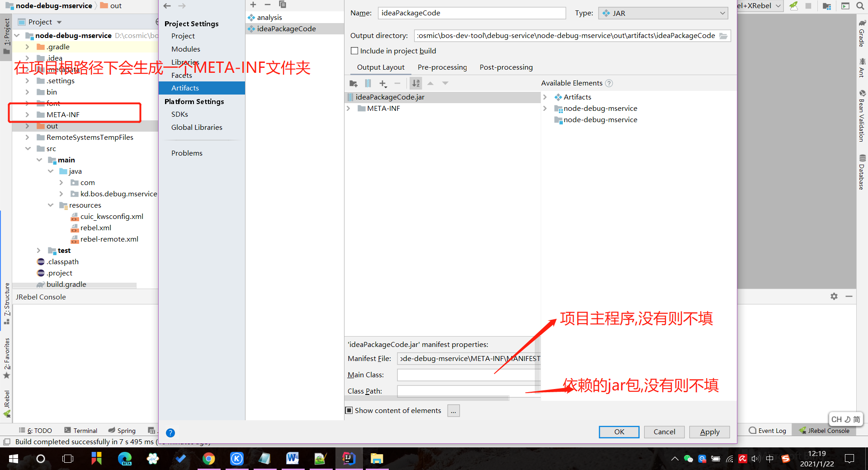Viewport: 868px width, 470px height.
Task: Click the create directory icon in Output Layout toolbar
Action: (x=354, y=83)
